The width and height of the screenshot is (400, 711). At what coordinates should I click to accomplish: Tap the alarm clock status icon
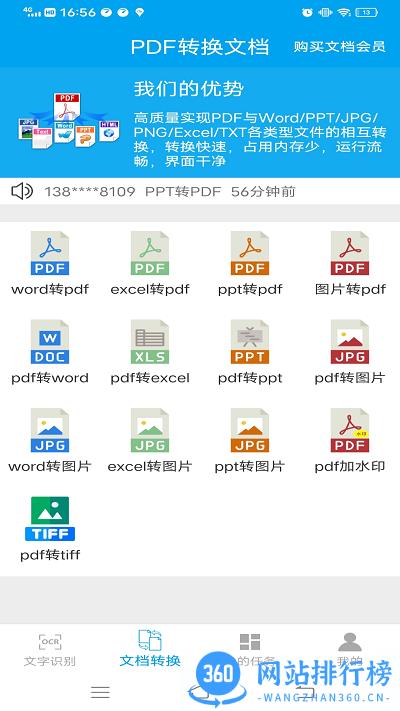(307, 12)
